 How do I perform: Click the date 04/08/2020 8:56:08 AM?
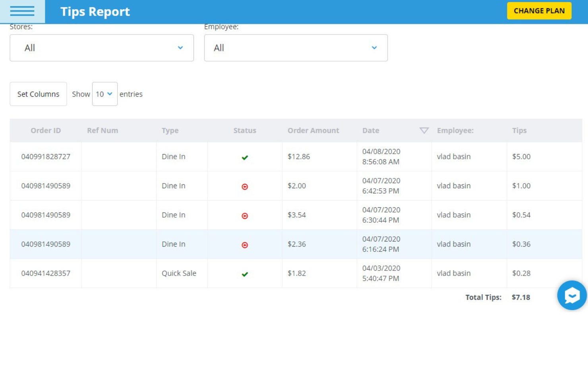click(381, 156)
